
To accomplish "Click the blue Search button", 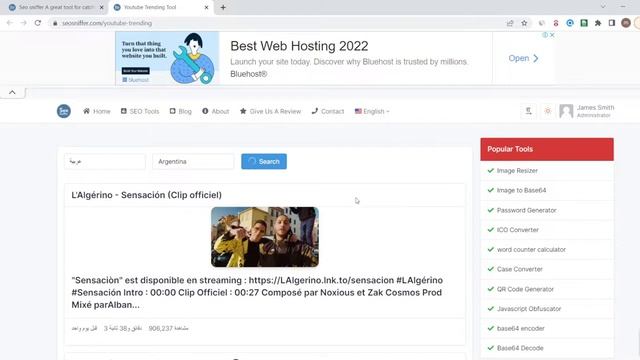I will pyautogui.click(x=264, y=162).
